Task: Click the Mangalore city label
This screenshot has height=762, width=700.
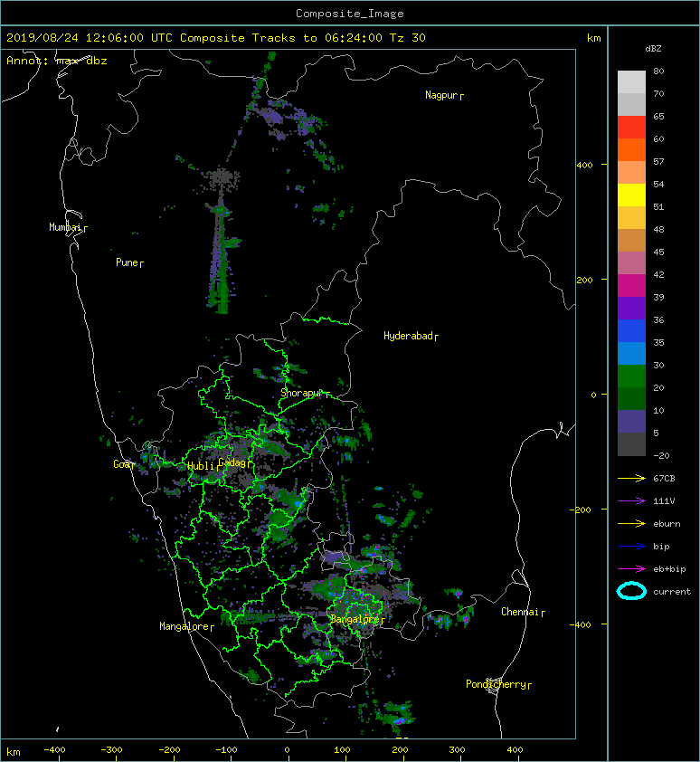Action: tap(184, 626)
